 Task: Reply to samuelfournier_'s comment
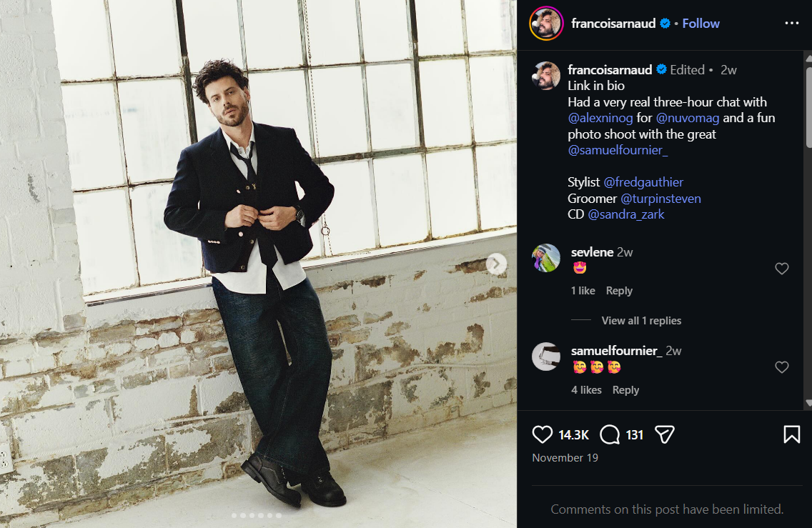point(625,390)
